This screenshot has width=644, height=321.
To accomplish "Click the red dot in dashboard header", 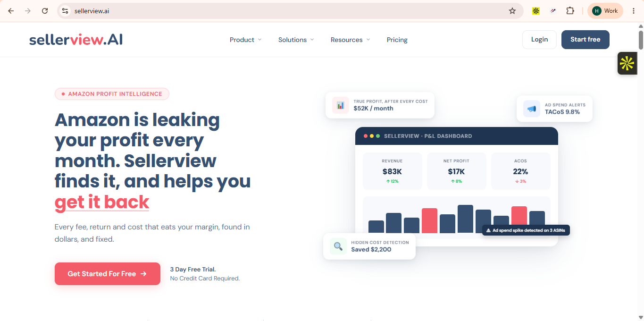I will pos(366,136).
